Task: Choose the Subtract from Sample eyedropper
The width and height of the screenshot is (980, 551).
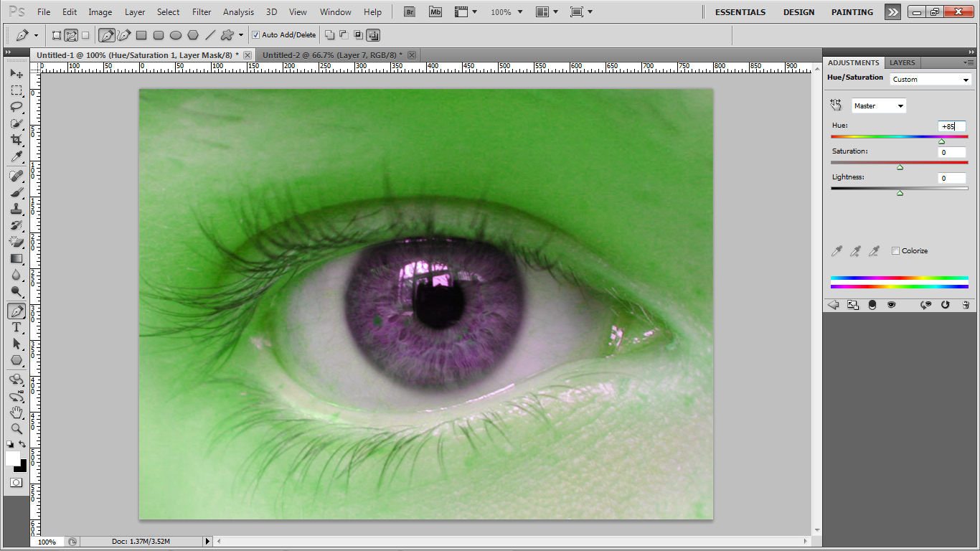Action: click(x=874, y=251)
